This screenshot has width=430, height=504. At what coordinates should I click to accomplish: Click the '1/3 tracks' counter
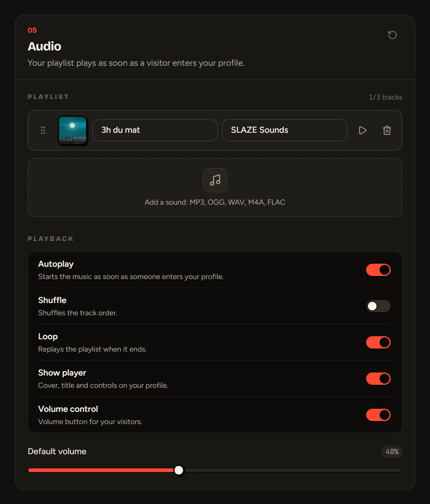point(385,97)
